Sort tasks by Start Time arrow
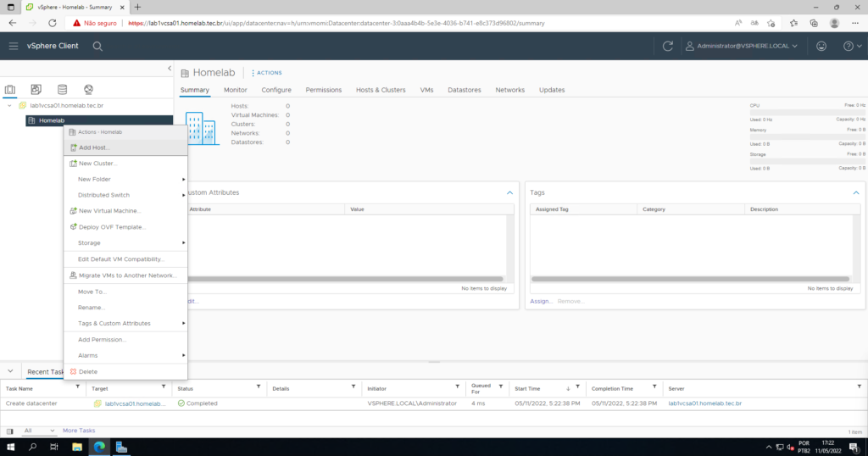The height and width of the screenshot is (456, 868). (x=568, y=388)
